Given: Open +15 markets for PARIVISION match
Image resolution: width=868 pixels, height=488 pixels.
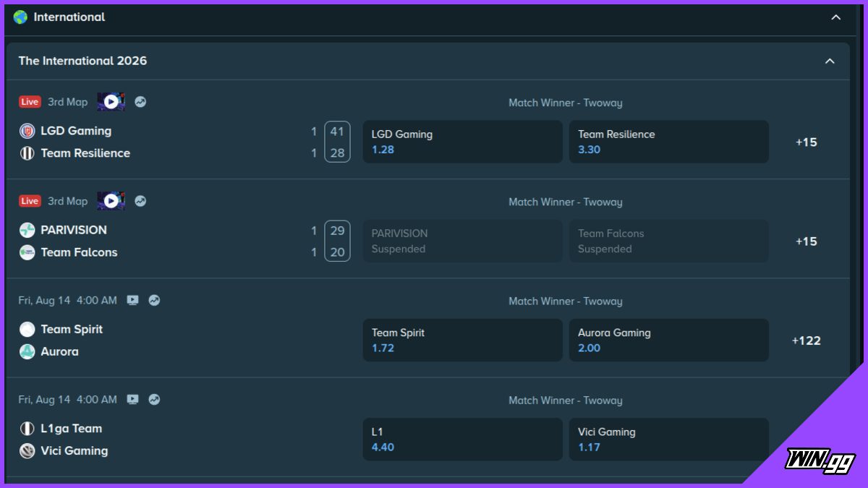Looking at the screenshot, I should [x=807, y=241].
